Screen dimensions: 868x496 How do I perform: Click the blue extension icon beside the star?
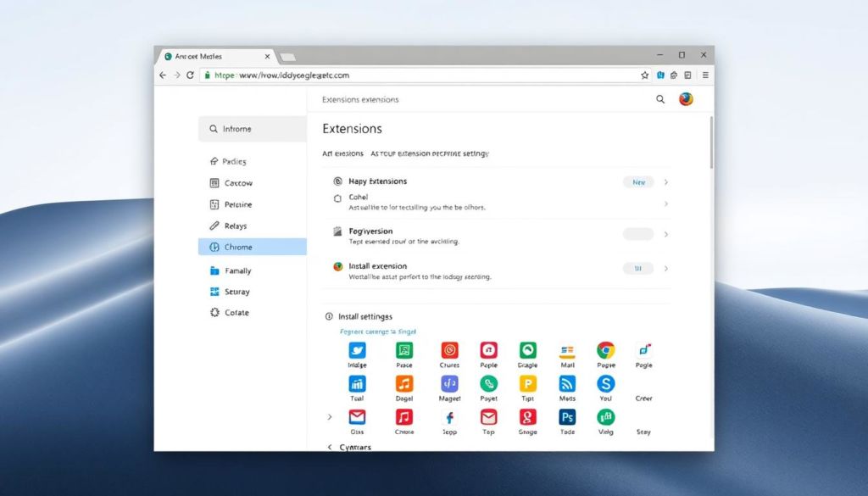pyautogui.click(x=660, y=75)
